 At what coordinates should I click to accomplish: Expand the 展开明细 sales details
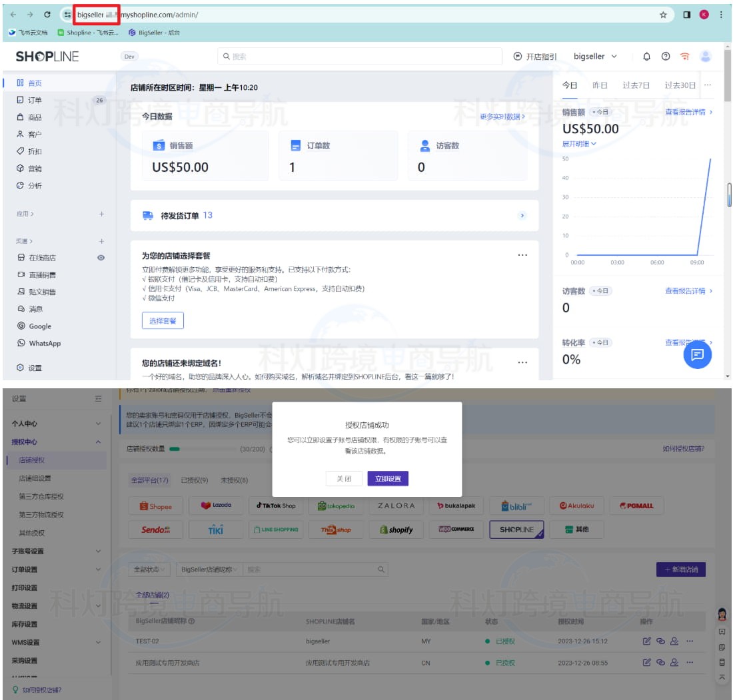[579, 144]
